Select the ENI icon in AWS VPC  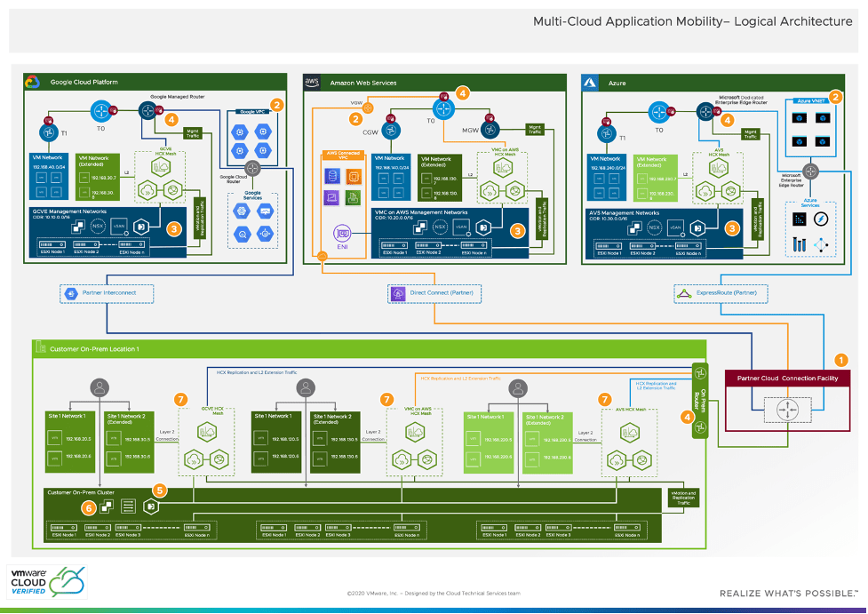pyautogui.click(x=341, y=234)
